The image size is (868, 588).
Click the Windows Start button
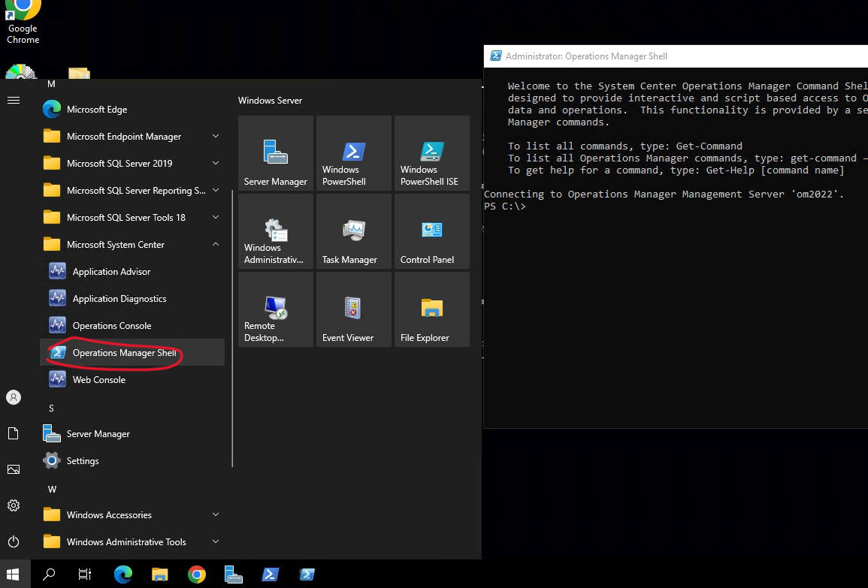pos(14,574)
